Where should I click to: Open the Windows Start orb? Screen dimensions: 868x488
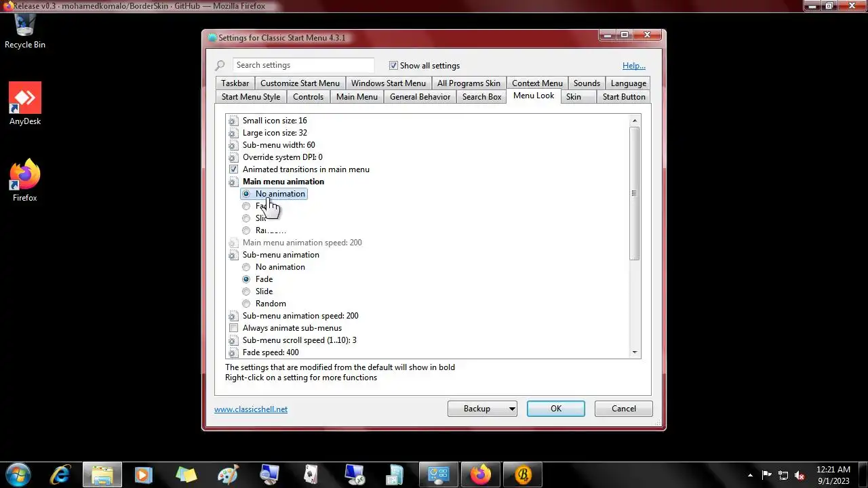[x=18, y=474]
